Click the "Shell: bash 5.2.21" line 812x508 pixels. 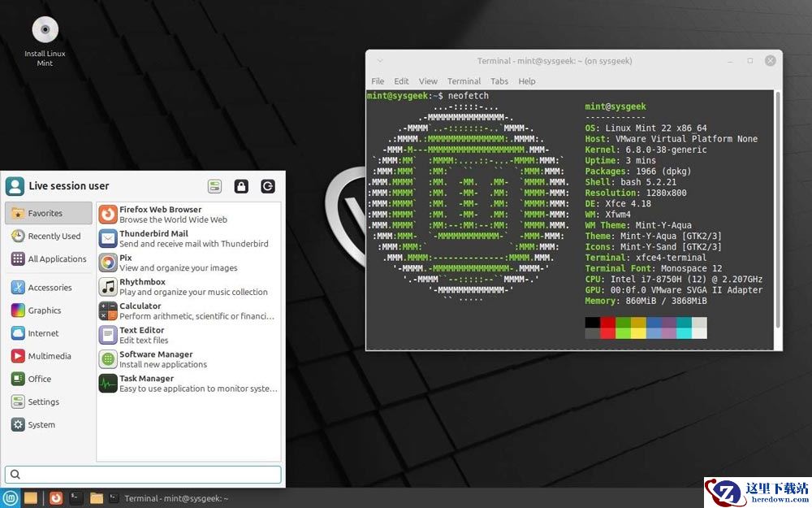coord(631,182)
